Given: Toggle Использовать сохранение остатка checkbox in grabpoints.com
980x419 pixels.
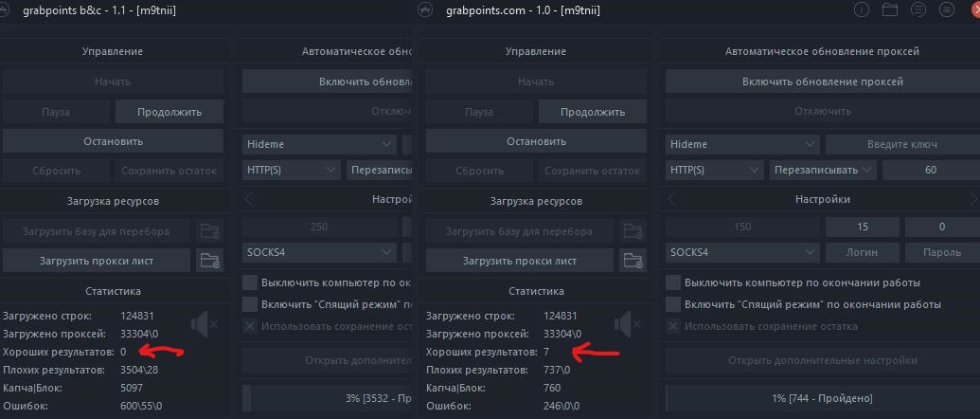Looking at the screenshot, I should [x=673, y=326].
